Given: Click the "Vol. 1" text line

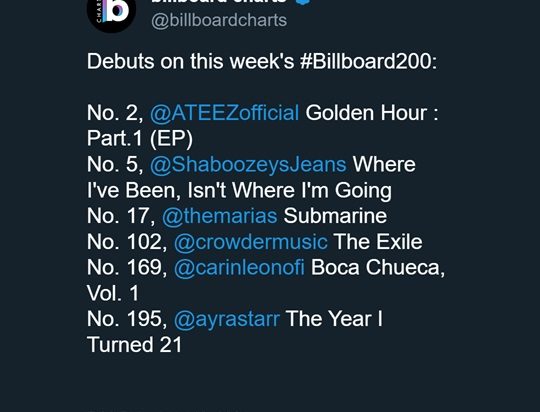Looking at the screenshot, I should point(113,293).
